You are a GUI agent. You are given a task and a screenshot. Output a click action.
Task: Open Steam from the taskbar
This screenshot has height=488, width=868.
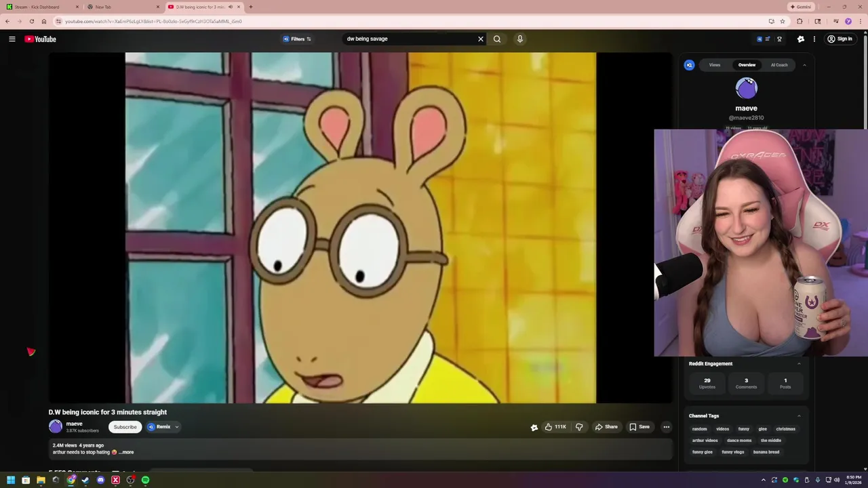pos(85,480)
